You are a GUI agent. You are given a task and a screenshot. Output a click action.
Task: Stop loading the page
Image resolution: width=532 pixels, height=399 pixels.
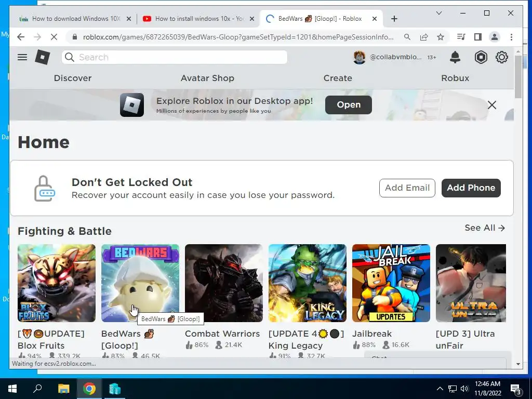(x=54, y=37)
